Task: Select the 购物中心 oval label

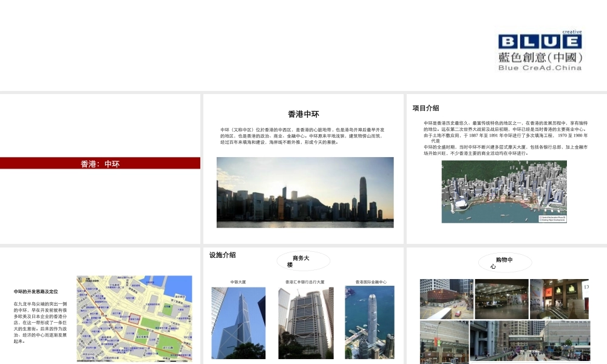Action: [505, 263]
